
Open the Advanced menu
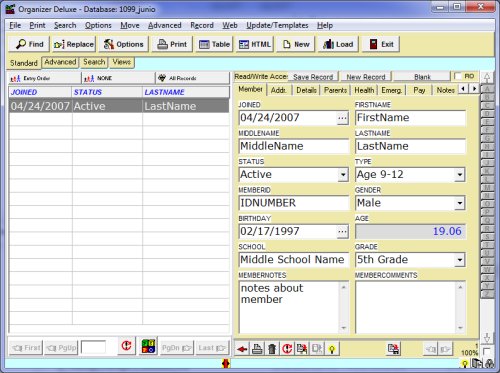[165, 25]
